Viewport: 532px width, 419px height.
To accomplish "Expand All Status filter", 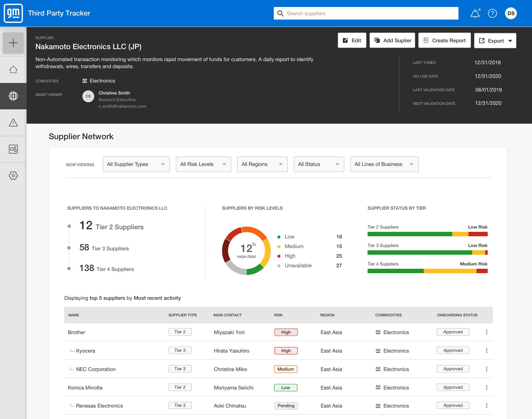I will 319,164.
